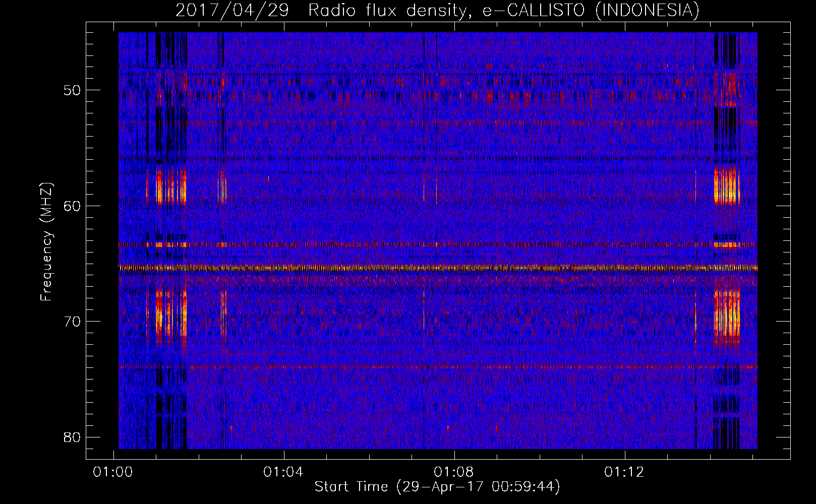Click the '01:08' time tick label
The image size is (816, 504).
click(x=454, y=472)
